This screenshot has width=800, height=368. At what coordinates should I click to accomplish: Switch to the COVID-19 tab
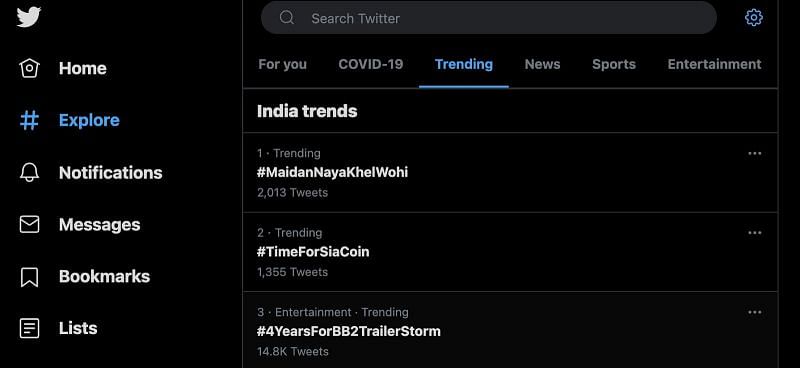tap(371, 64)
